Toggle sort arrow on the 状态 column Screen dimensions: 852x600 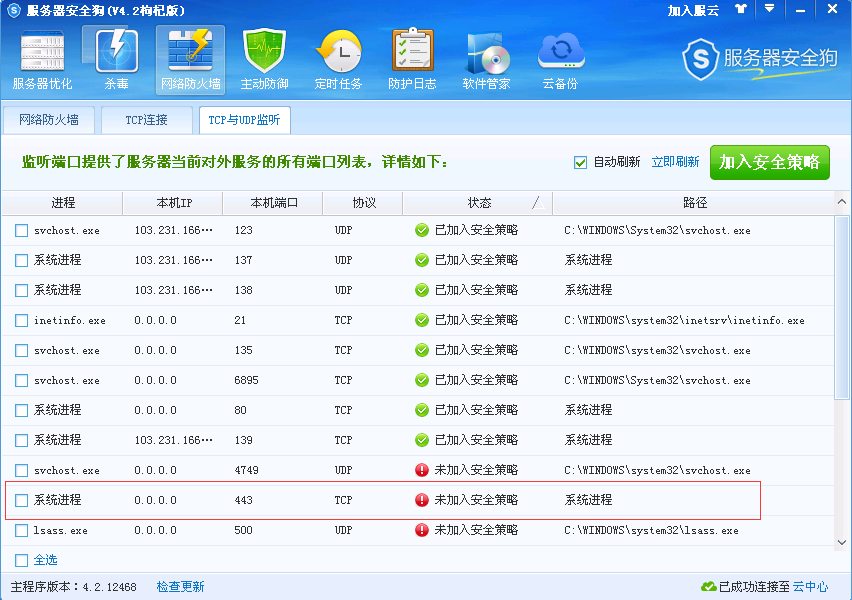pos(538,203)
